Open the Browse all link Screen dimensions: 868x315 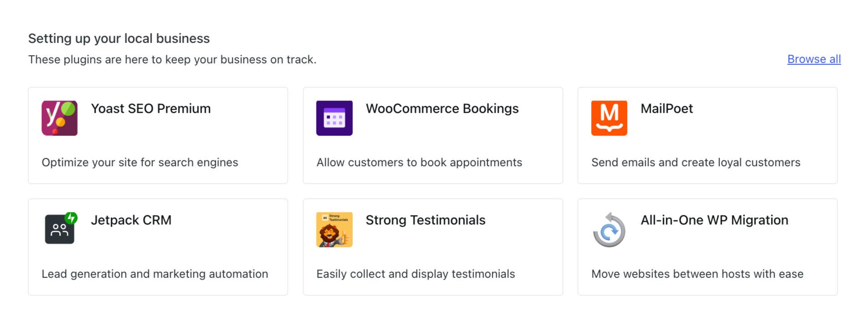814,59
